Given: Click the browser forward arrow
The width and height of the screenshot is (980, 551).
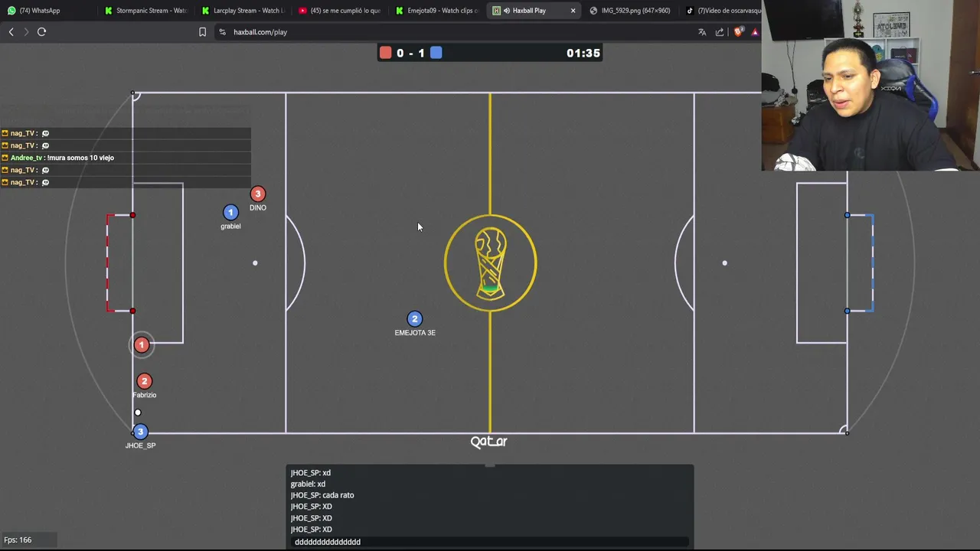Looking at the screenshot, I should 26,32.
